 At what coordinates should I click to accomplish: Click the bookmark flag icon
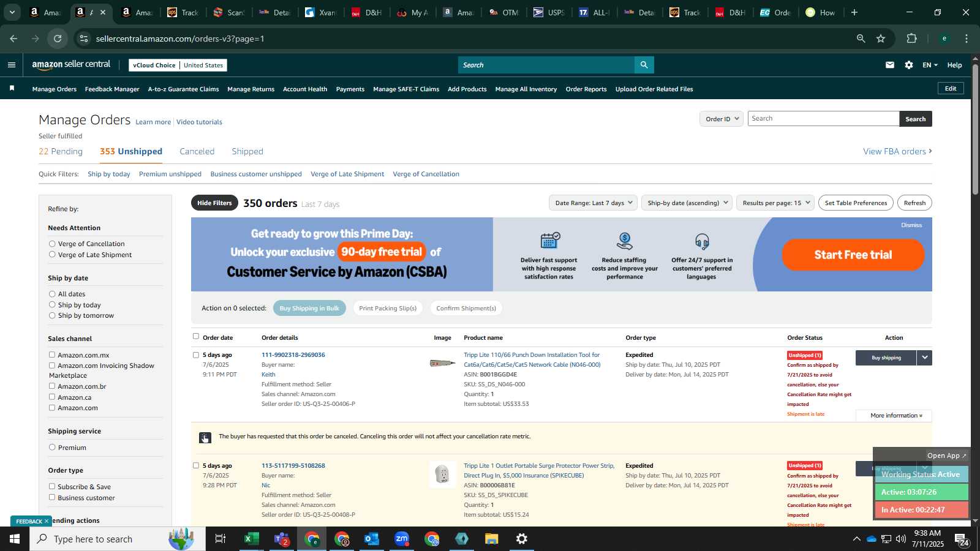12,89
